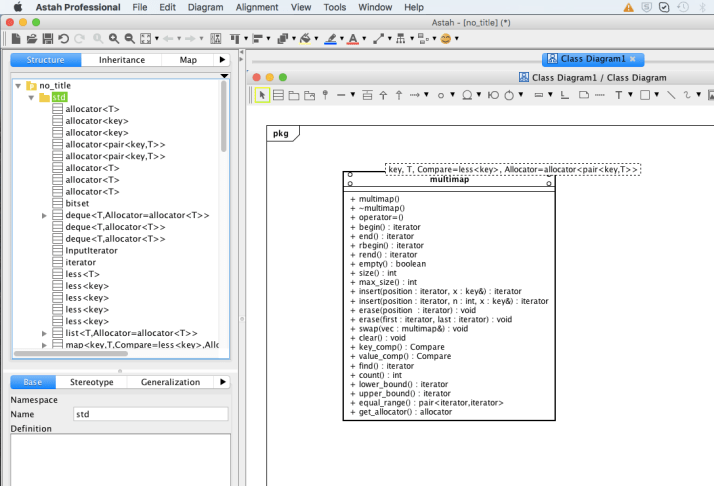
Task: Select the Text tool in diagram toolbar
Action: (x=618, y=95)
